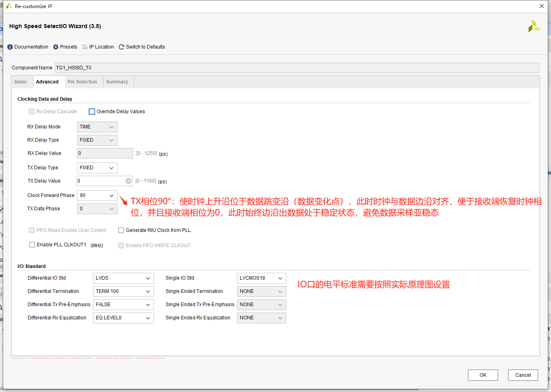
Task: Switch to the Pin Selection tab
Action: pos(82,82)
